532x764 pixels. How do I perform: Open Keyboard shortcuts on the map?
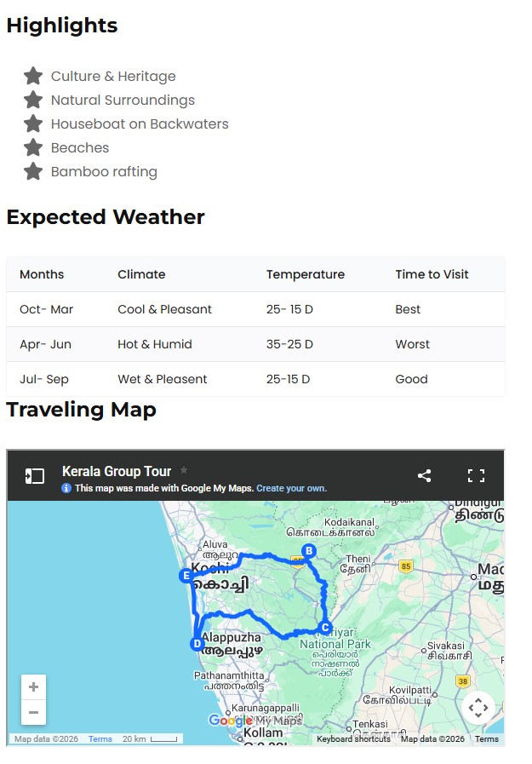click(353, 739)
